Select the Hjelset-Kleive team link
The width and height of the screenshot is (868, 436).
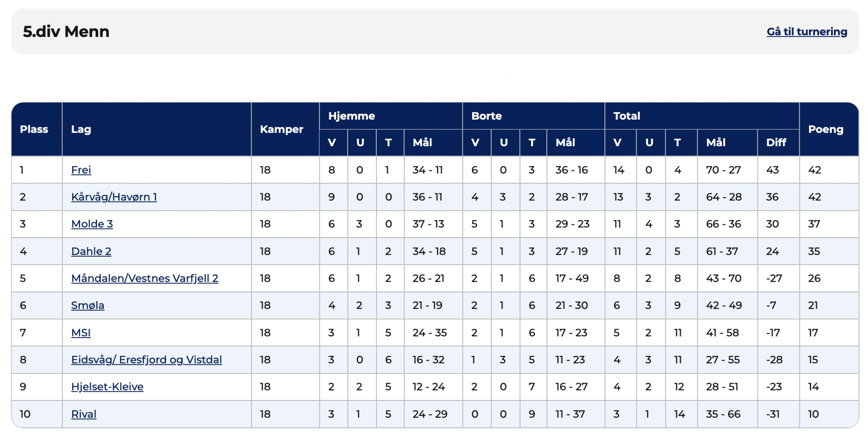pos(107,387)
